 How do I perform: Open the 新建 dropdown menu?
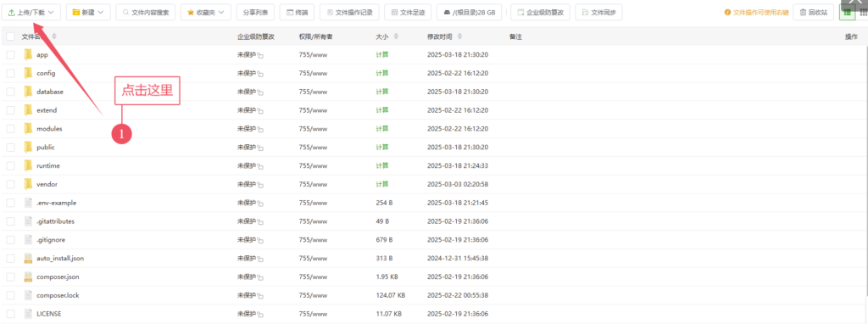[88, 12]
